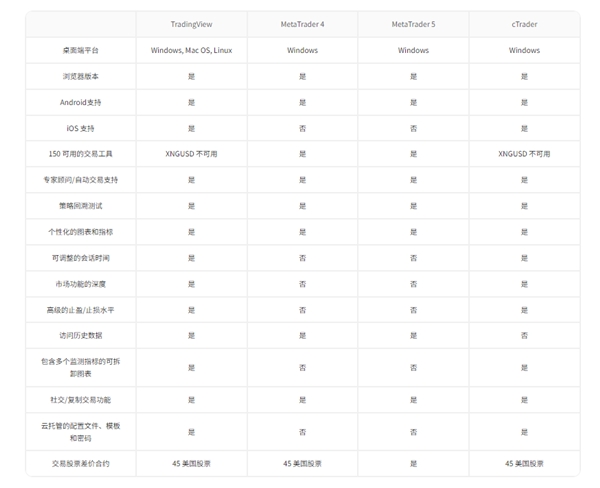Viewport: 600px width, 488px height.
Task: Select the 云托管的配置文件、模板和密码 row label
Action: coord(80,432)
